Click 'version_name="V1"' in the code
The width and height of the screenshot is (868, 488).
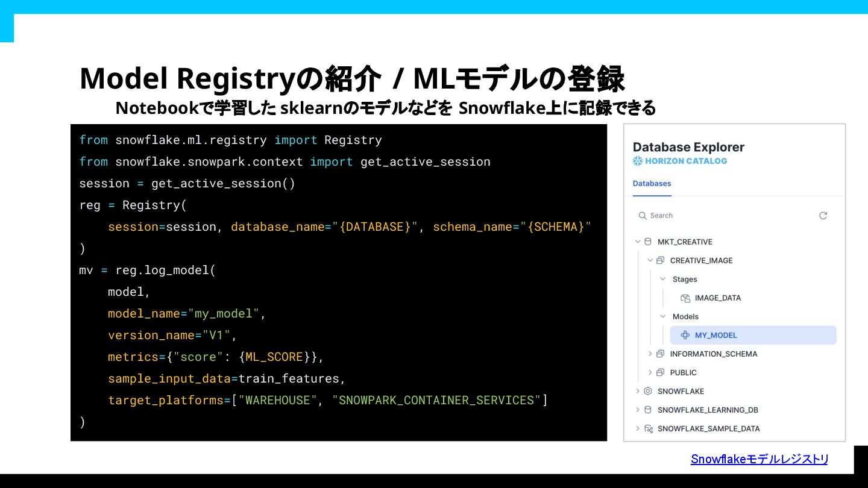click(169, 335)
